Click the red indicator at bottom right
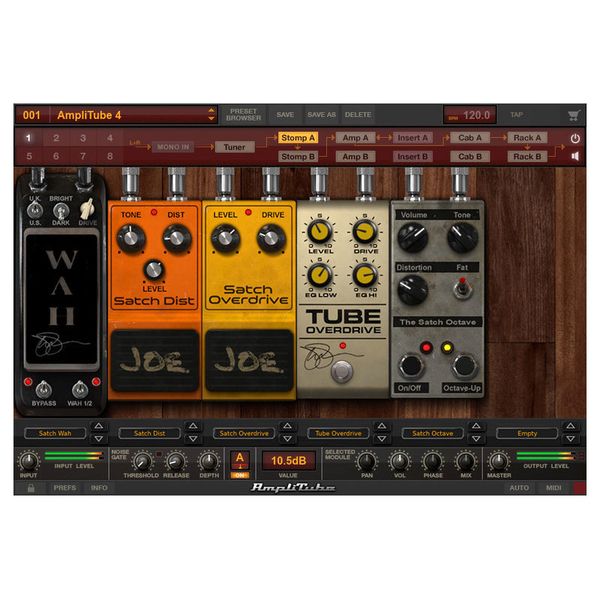Image resolution: width=600 pixels, height=600 pixels. click(x=579, y=488)
